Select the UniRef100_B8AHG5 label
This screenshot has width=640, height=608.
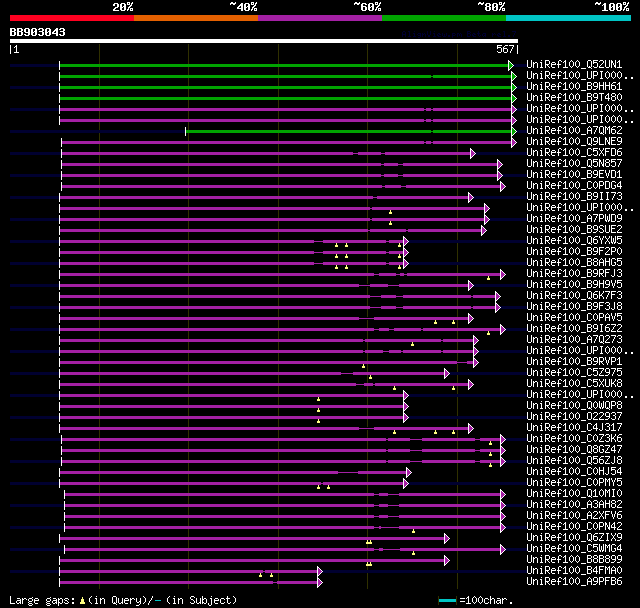pyautogui.click(x=574, y=263)
